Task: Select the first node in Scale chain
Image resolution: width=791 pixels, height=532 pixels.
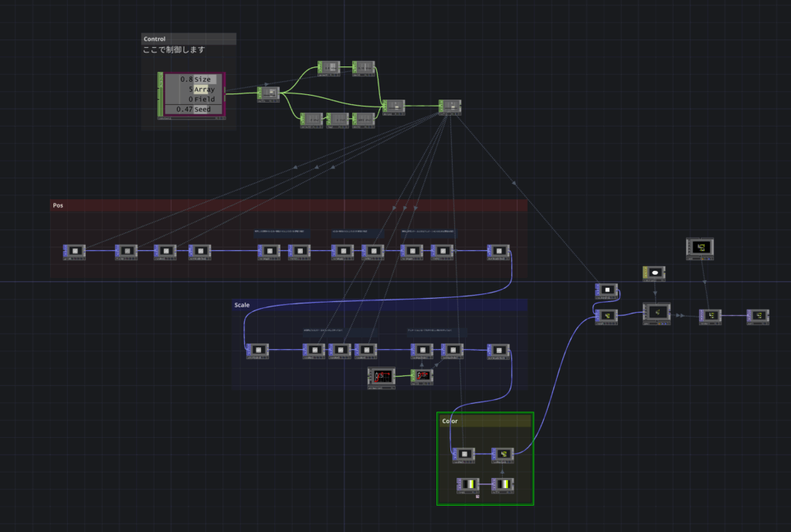Action: coord(257,351)
